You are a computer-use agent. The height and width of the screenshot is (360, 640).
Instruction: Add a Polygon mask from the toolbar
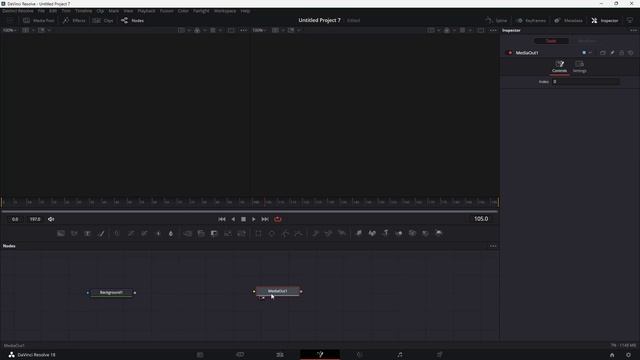point(285,233)
